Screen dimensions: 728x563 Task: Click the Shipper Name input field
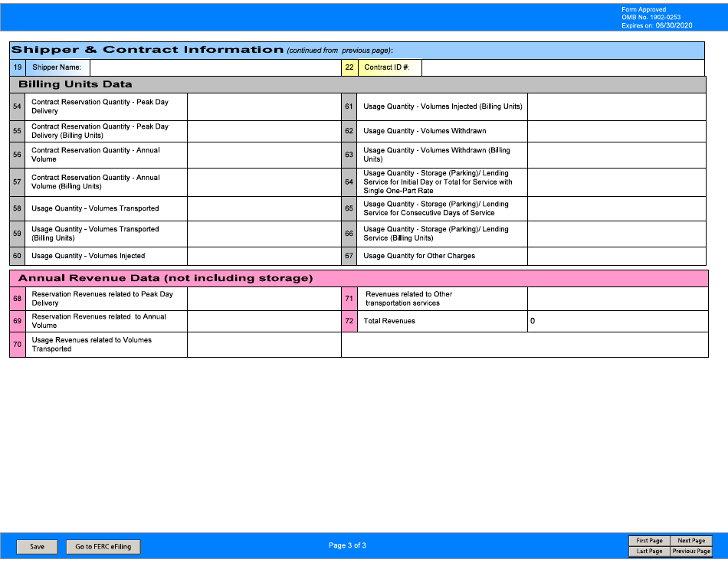[x=215, y=67]
